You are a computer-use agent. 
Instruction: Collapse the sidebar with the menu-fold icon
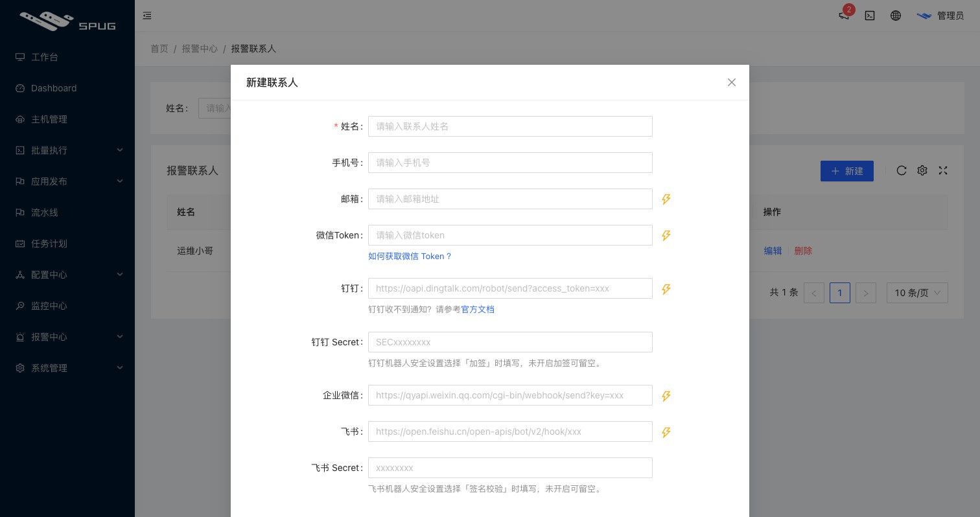tap(147, 16)
